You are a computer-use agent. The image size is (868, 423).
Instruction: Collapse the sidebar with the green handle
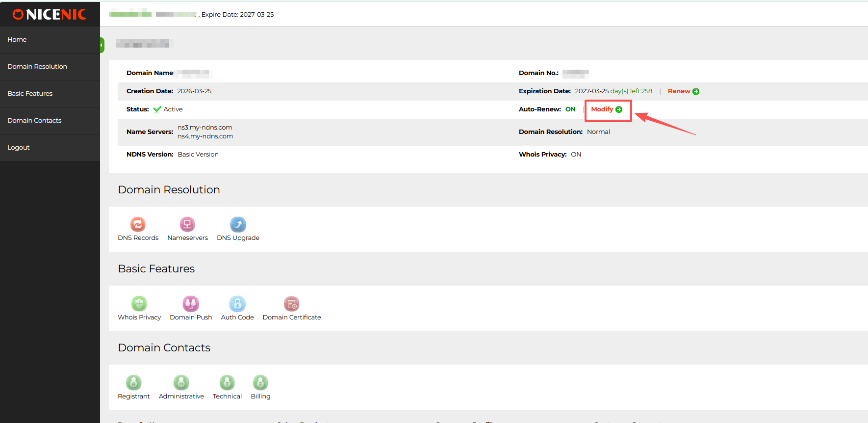point(102,45)
